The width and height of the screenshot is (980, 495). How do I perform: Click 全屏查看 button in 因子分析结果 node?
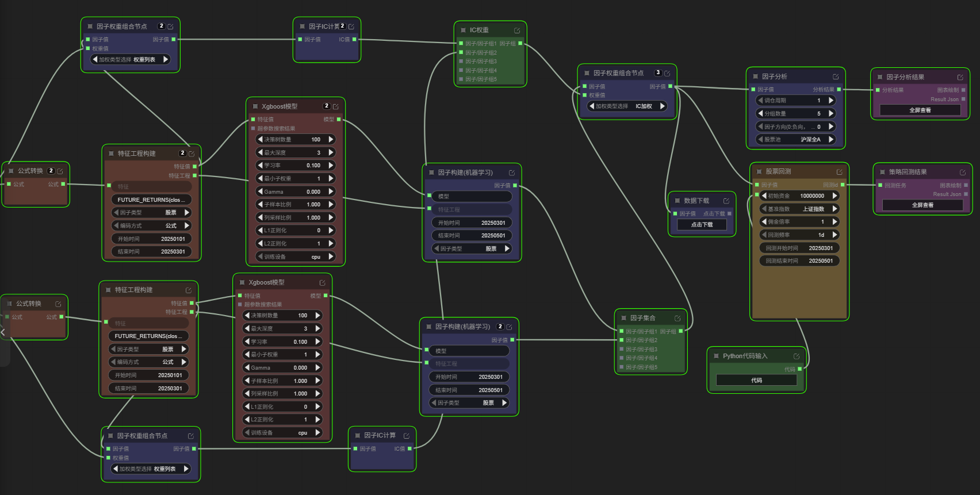point(920,110)
